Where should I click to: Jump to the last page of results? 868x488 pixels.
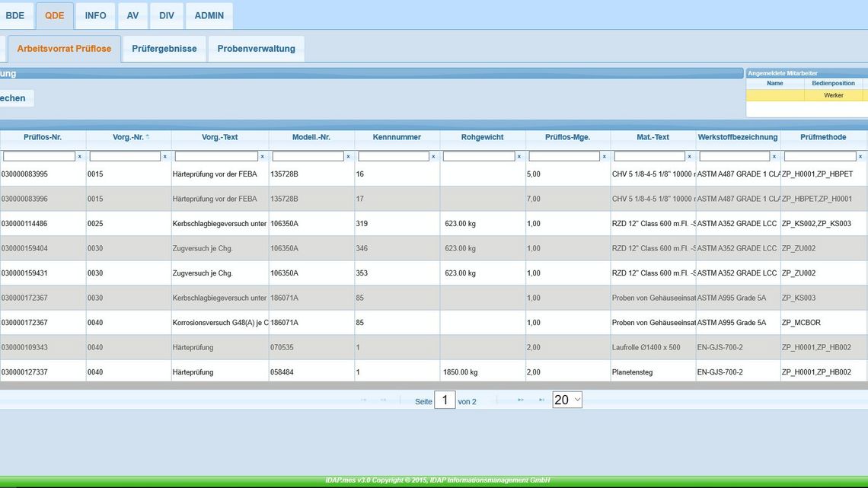[x=541, y=400]
